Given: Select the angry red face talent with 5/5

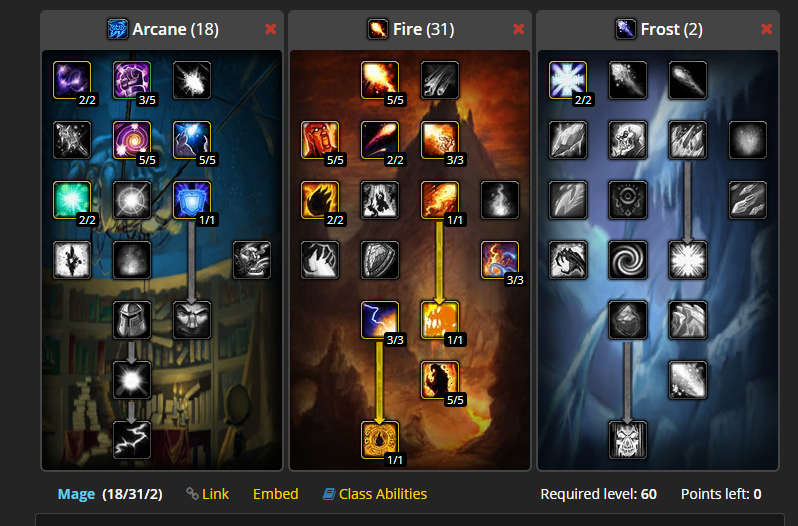Looking at the screenshot, I should click(320, 140).
